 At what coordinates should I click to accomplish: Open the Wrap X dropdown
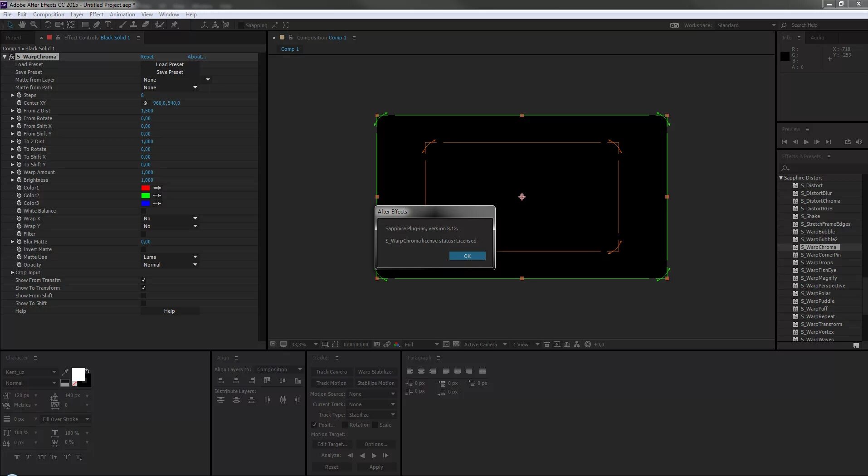click(170, 219)
